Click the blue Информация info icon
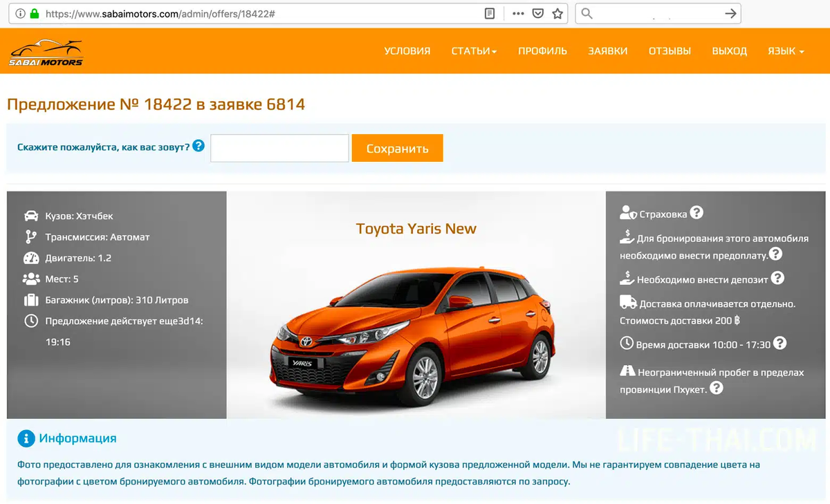The height and width of the screenshot is (504, 830). point(26,438)
